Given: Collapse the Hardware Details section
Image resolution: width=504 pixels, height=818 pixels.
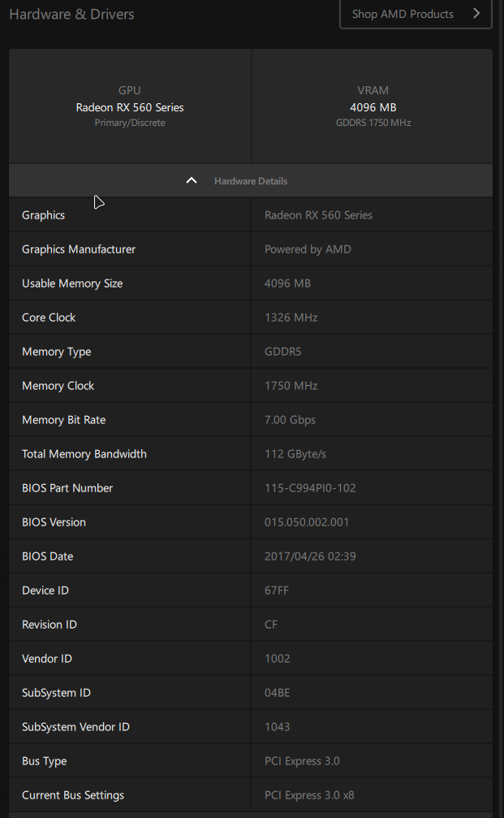Looking at the screenshot, I should 250,180.
